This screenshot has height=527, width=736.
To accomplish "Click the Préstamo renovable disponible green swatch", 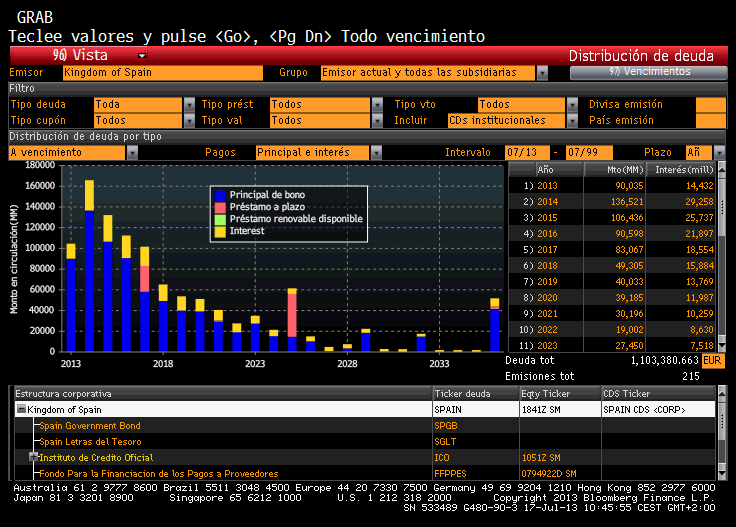I will [220, 219].
